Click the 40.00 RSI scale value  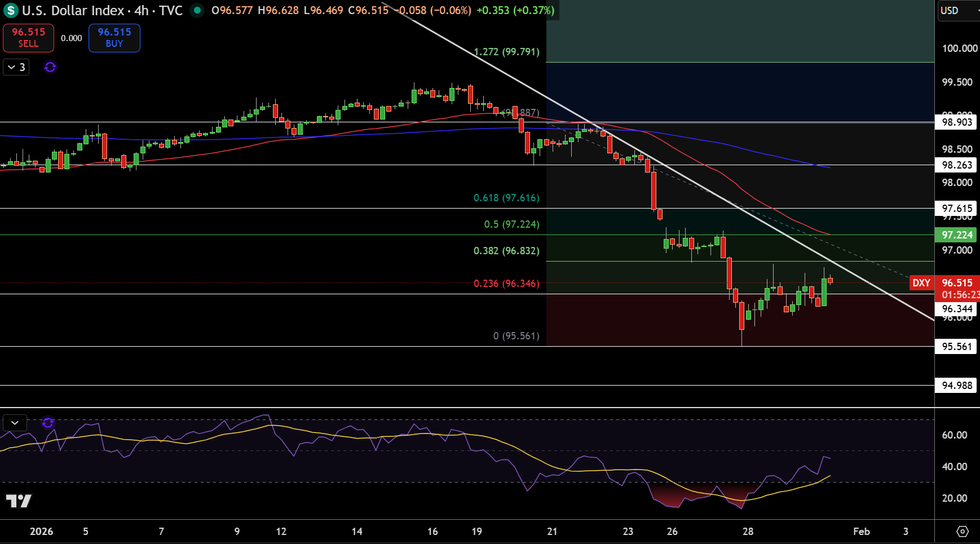[955, 467]
